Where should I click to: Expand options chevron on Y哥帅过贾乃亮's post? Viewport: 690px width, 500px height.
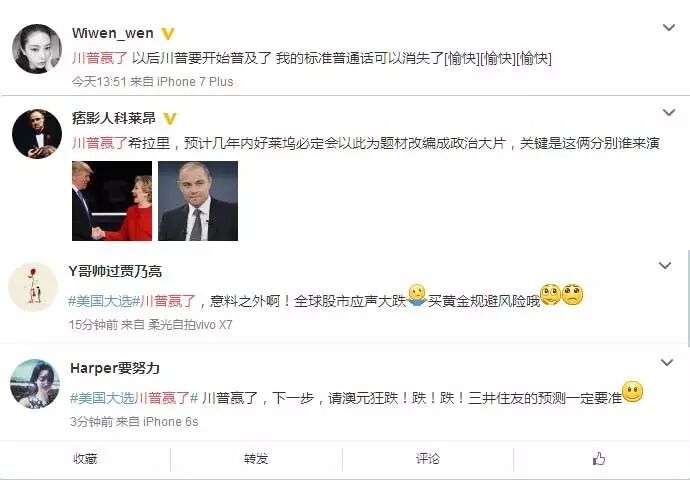click(664, 265)
